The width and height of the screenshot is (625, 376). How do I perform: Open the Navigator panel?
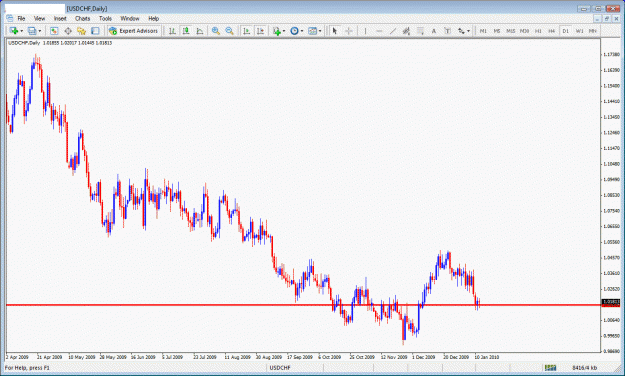pyautogui.click(x=81, y=31)
